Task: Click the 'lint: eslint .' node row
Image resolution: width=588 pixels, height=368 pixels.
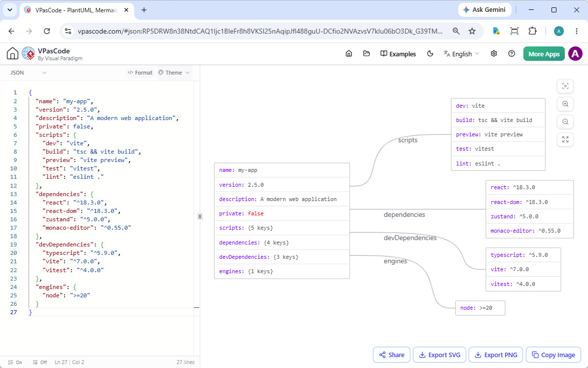Action: coord(498,164)
